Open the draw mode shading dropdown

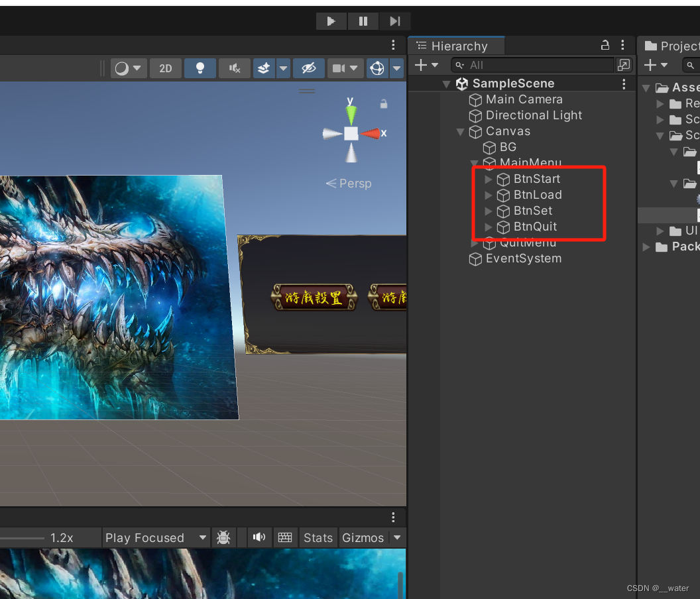click(129, 68)
